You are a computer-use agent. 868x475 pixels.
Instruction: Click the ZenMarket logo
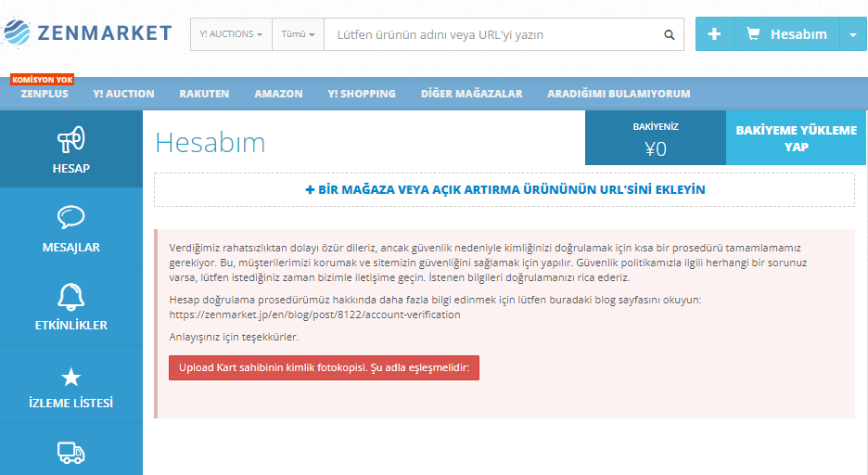[x=87, y=32]
